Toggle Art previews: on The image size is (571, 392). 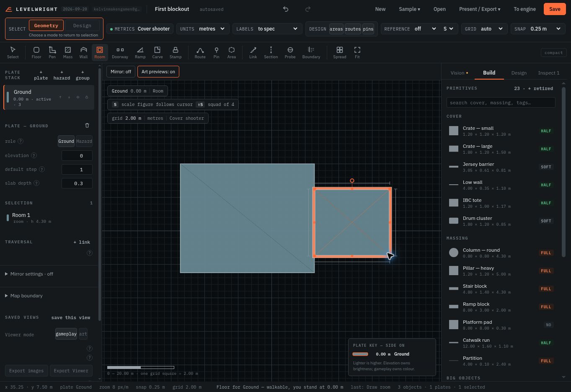click(158, 72)
